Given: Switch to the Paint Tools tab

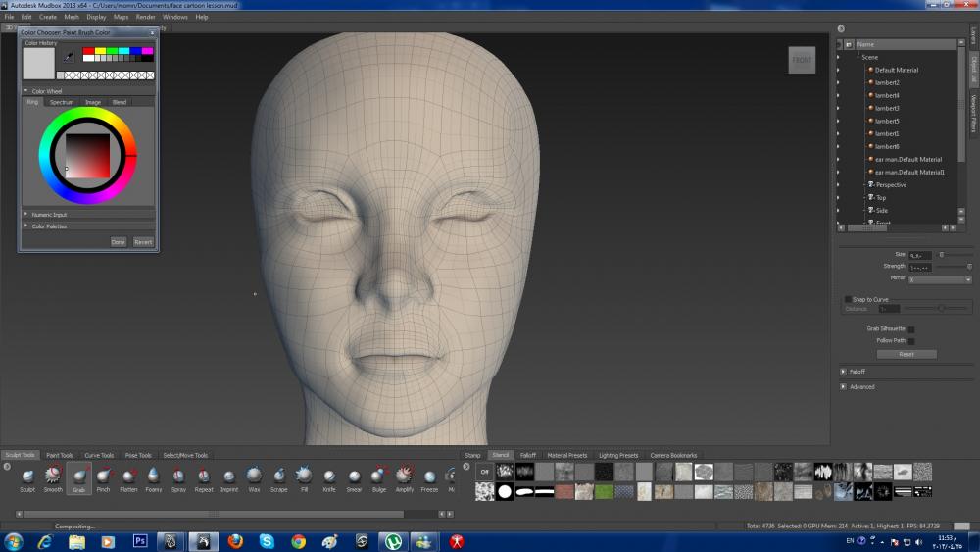Looking at the screenshot, I should click(60, 455).
